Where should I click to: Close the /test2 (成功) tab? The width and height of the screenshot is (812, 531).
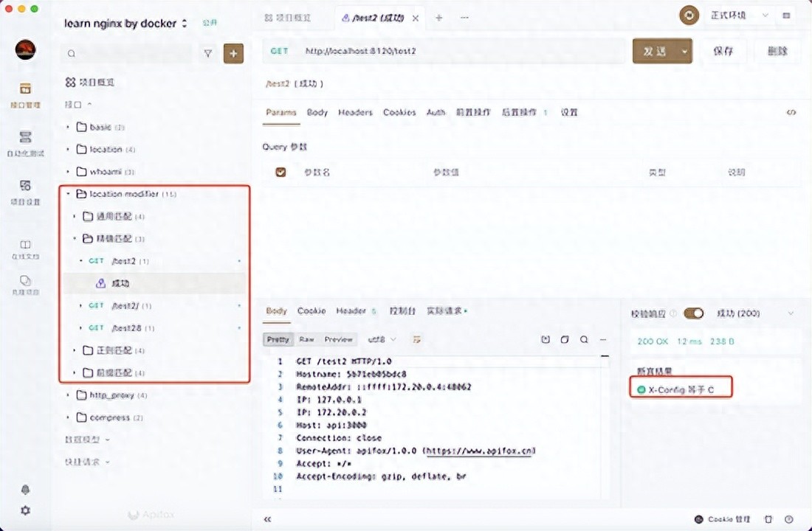pyautogui.click(x=416, y=18)
